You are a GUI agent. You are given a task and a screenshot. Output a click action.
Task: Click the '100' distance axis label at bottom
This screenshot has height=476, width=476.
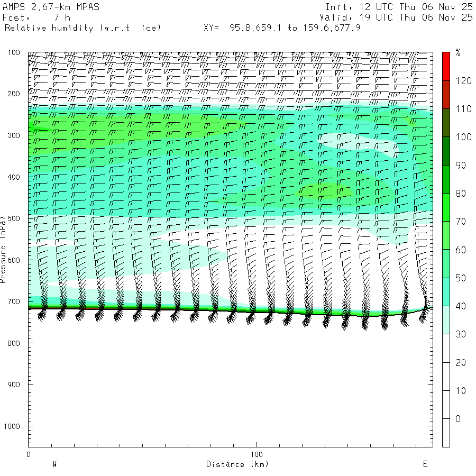click(257, 454)
